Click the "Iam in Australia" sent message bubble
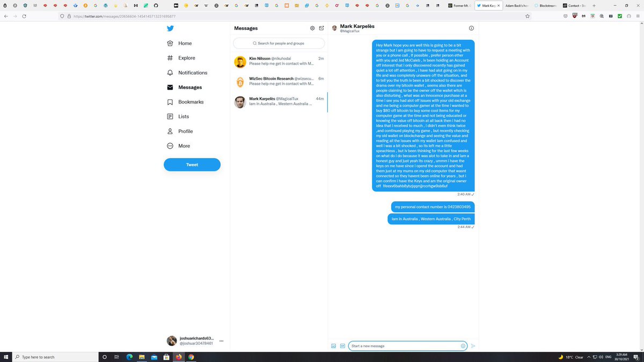 (431, 219)
